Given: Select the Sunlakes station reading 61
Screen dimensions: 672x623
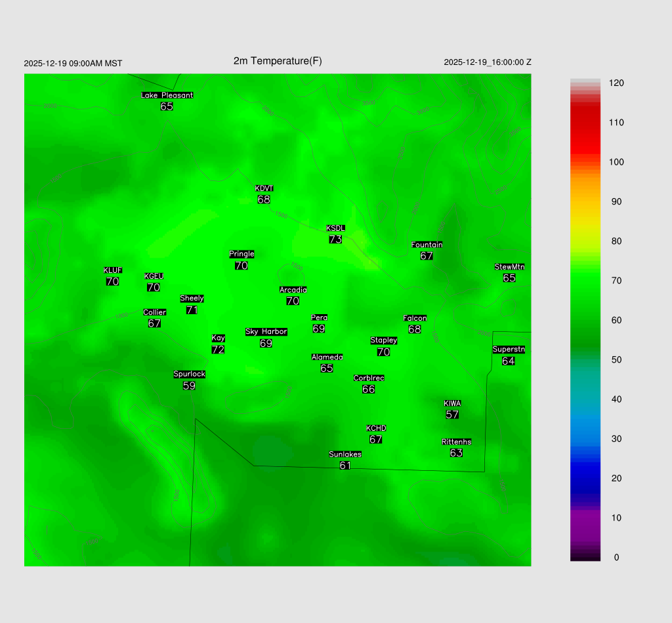Looking at the screenshot, I should tap(345, 466).
